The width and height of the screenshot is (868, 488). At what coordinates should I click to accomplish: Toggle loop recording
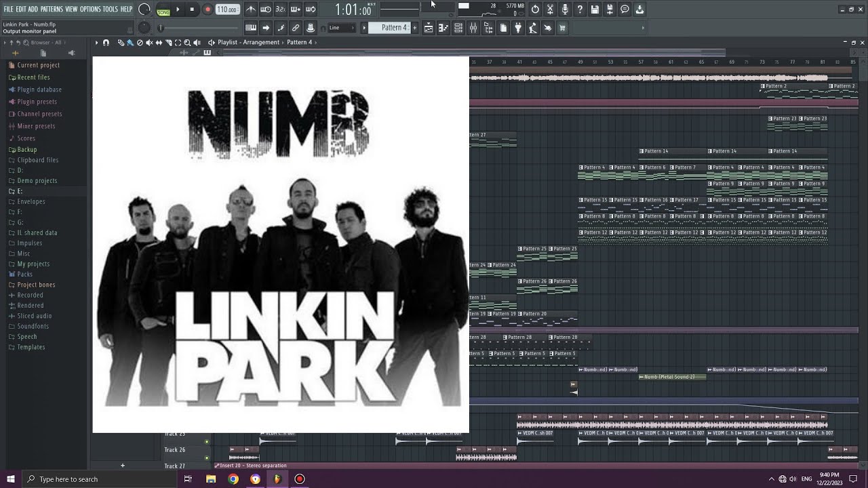[x=311, y=9]
